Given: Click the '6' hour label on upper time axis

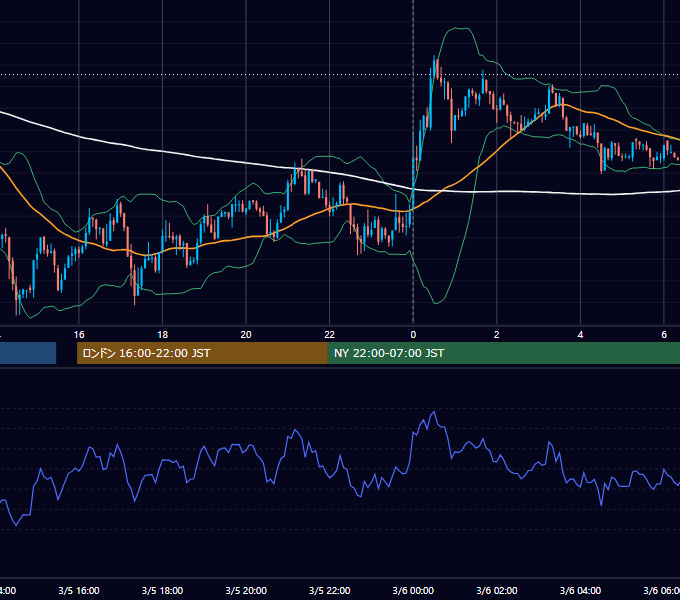Looking at the screenshot, I should click(x=664, y=335).
